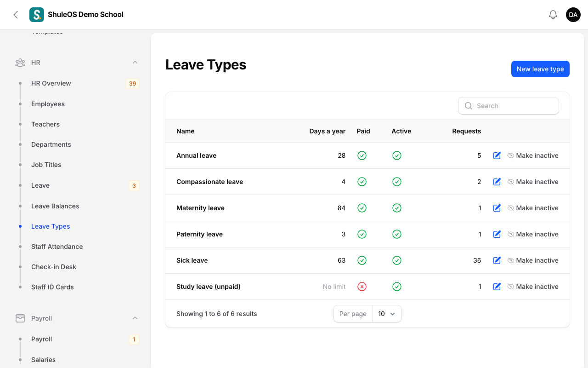Make Maternity leave inactive
588x368 pixels.
tap(533, 208)
